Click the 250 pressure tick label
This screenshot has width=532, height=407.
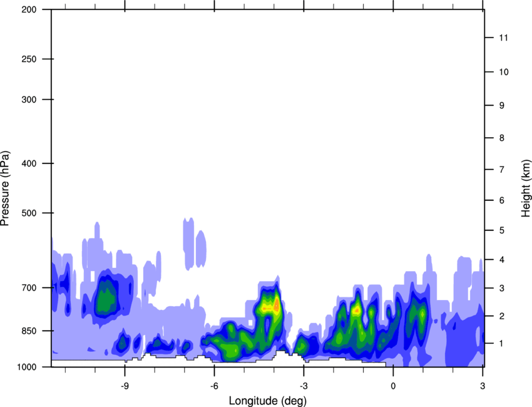29,59
